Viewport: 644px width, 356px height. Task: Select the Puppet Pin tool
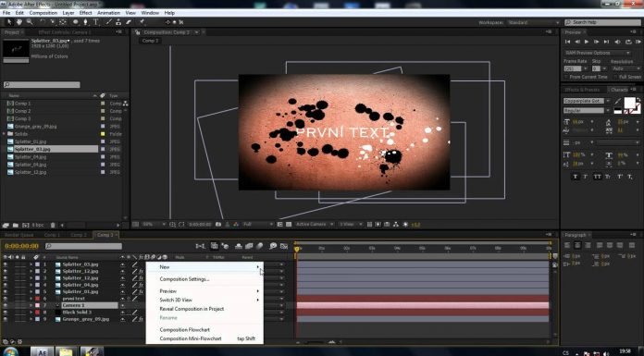142,22
